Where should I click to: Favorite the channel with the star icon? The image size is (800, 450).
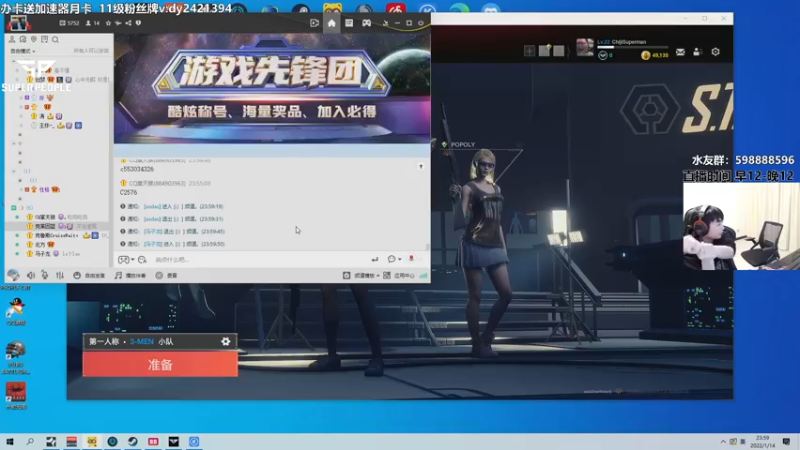coord(108,23)
